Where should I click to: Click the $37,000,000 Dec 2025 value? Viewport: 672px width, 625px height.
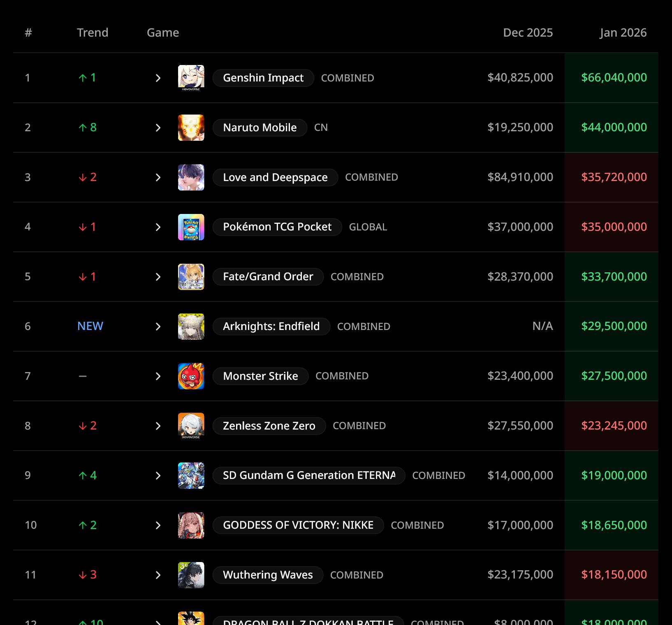click(x=520, y=227)
